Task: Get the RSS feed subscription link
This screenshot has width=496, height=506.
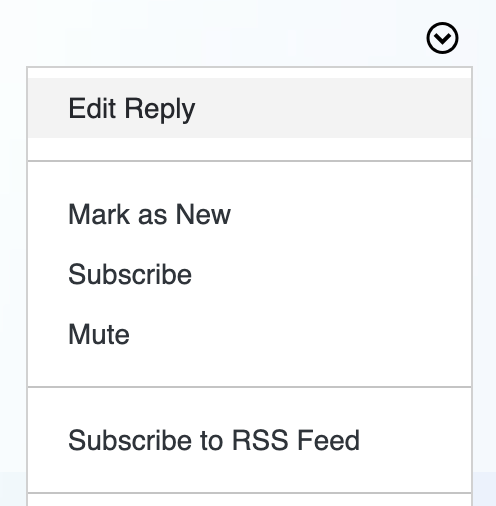Action: 249,440
